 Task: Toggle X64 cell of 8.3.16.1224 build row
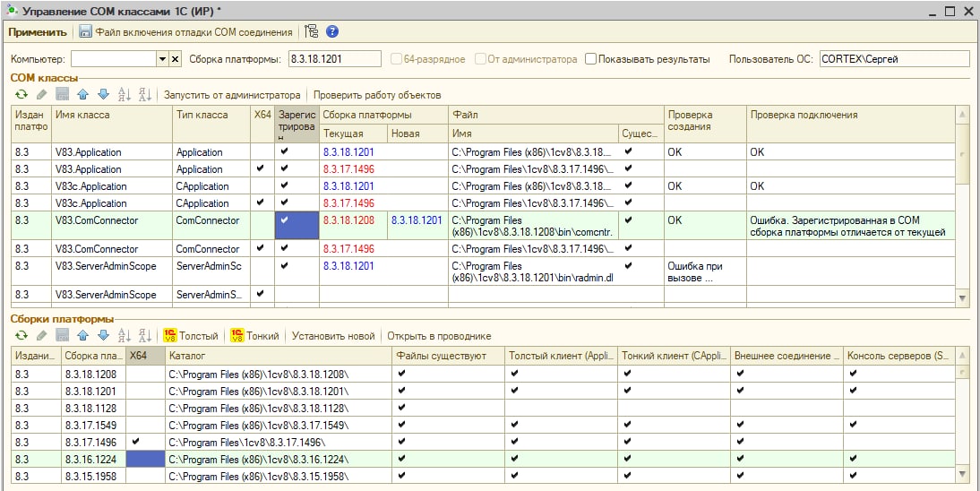coord(145,459)
